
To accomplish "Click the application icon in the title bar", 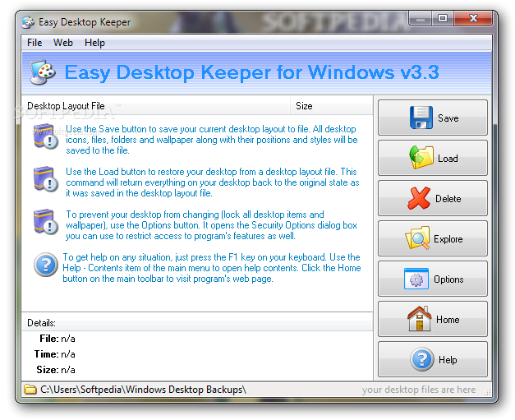I will (x=28, y=22).
